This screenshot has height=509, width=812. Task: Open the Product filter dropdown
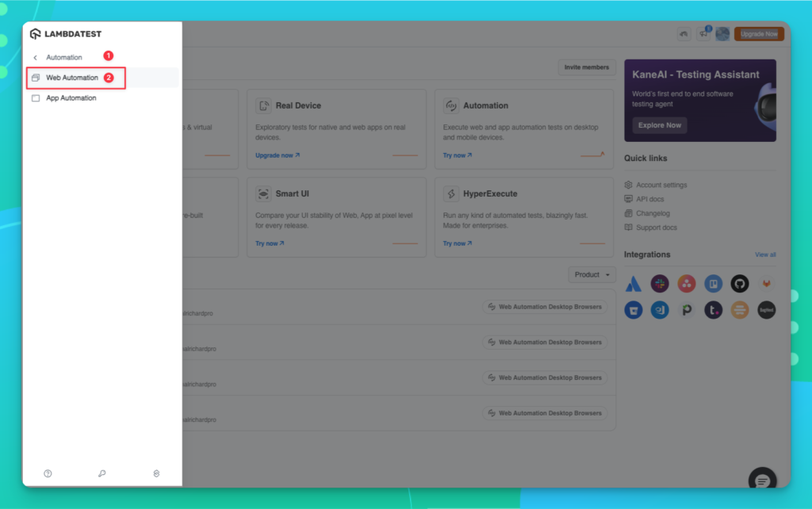(x=592, y=274)
